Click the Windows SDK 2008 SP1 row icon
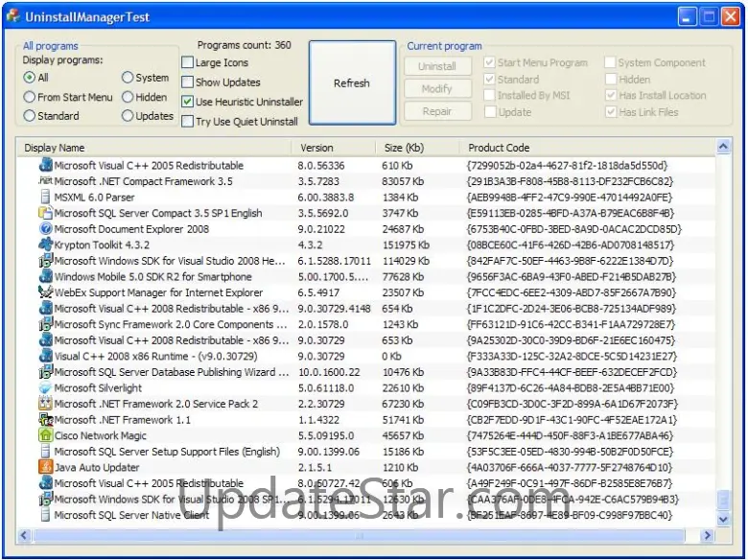The image size is (748, 560). click(45, 499)
